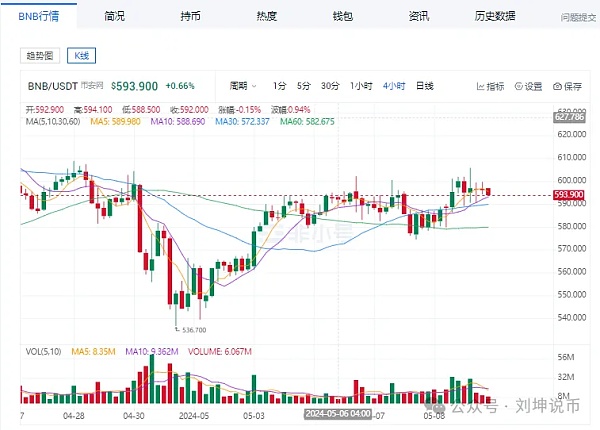The height and width of the screenshot is (430, 600).
Task: Open the 简况 tab
Action: (x=114, y=16)
